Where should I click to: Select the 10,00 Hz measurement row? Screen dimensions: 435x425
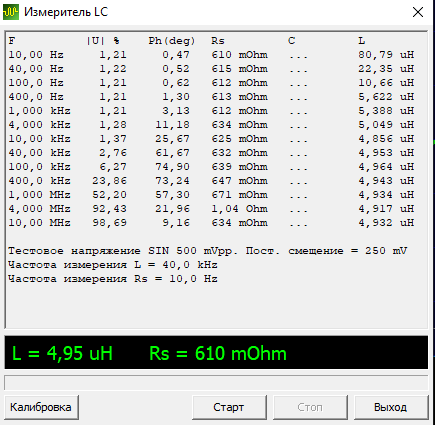tap(211, 55)
